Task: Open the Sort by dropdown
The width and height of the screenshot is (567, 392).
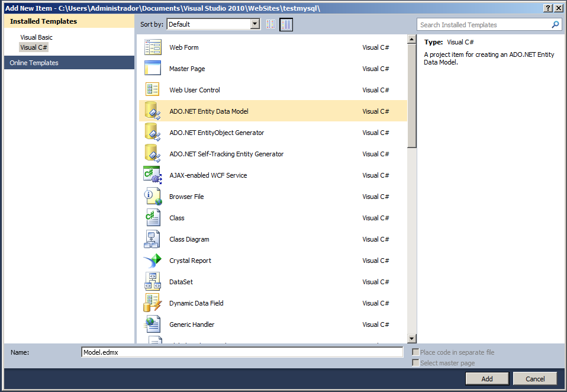Action: (x=254, y=24)
